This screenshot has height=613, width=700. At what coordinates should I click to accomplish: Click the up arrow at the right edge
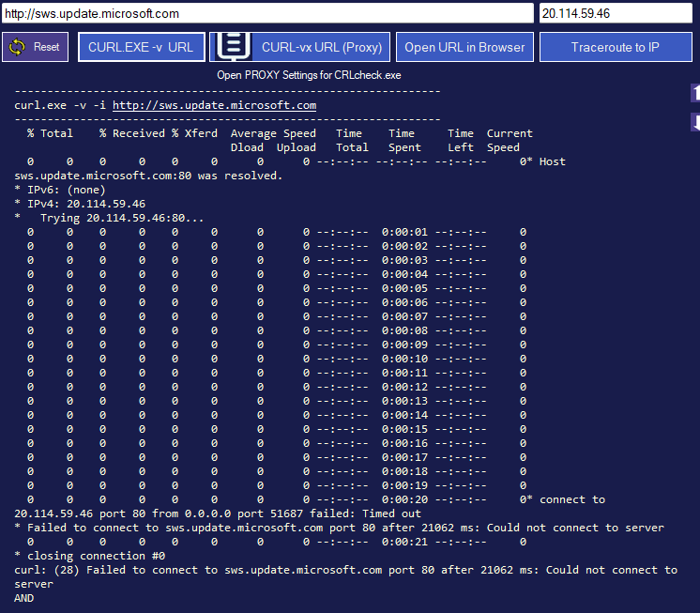click(695, 93)
